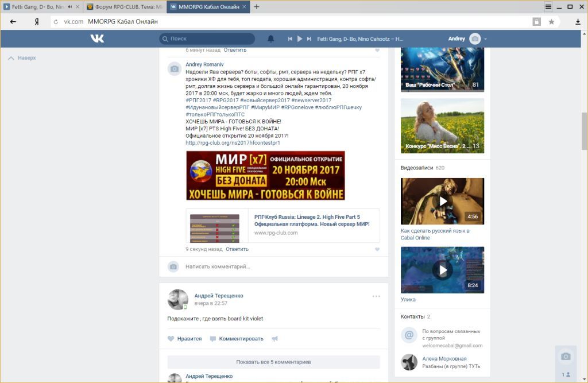Expand Показать все 5 комментариев
588x383 pixels.
tap(273, 362)
